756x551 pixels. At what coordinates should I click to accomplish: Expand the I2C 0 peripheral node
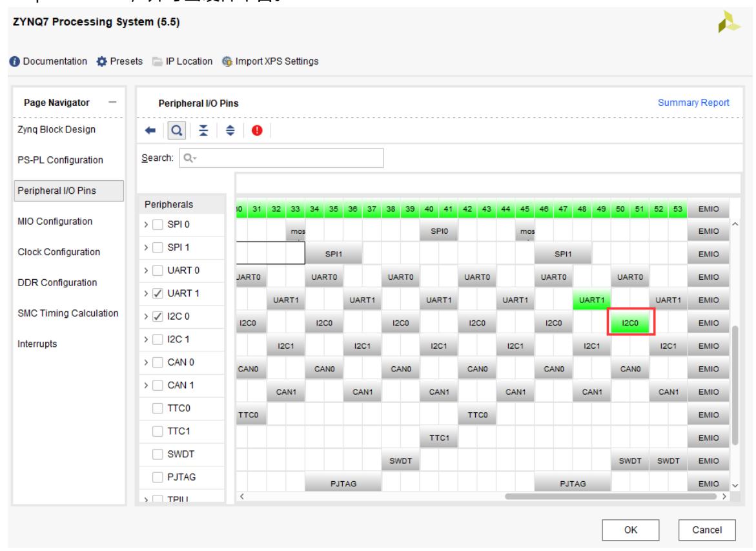pos(145,317)
